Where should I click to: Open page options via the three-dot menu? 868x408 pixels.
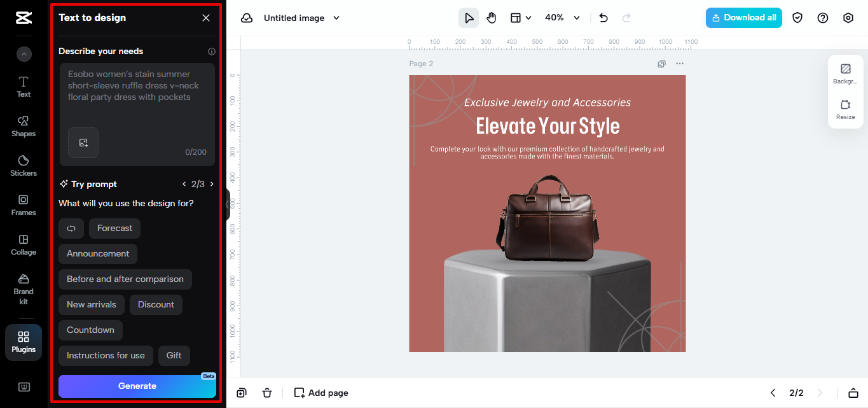(x=679, y=64)
